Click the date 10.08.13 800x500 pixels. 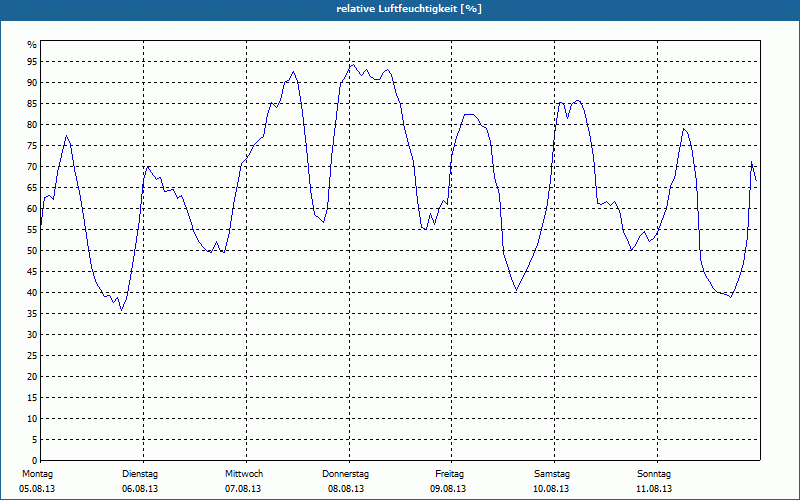click(x=551, y=489)
